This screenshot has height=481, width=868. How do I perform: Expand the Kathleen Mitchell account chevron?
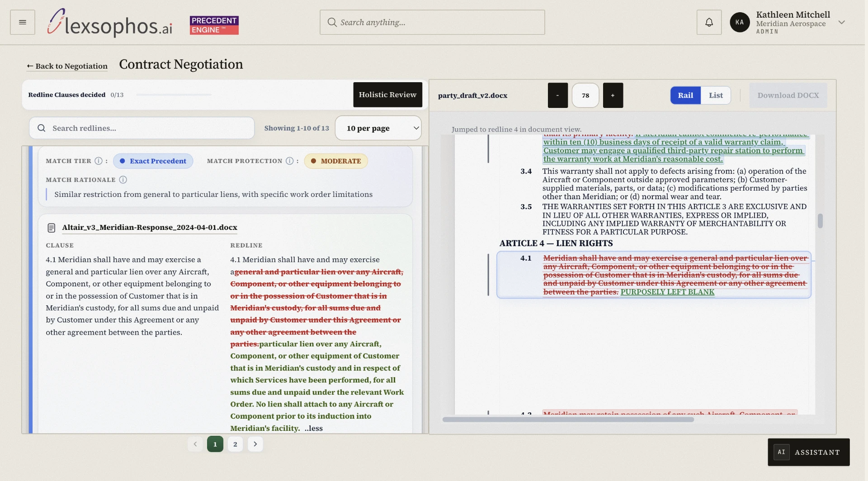pyautogui.click(x=841, y=22)
